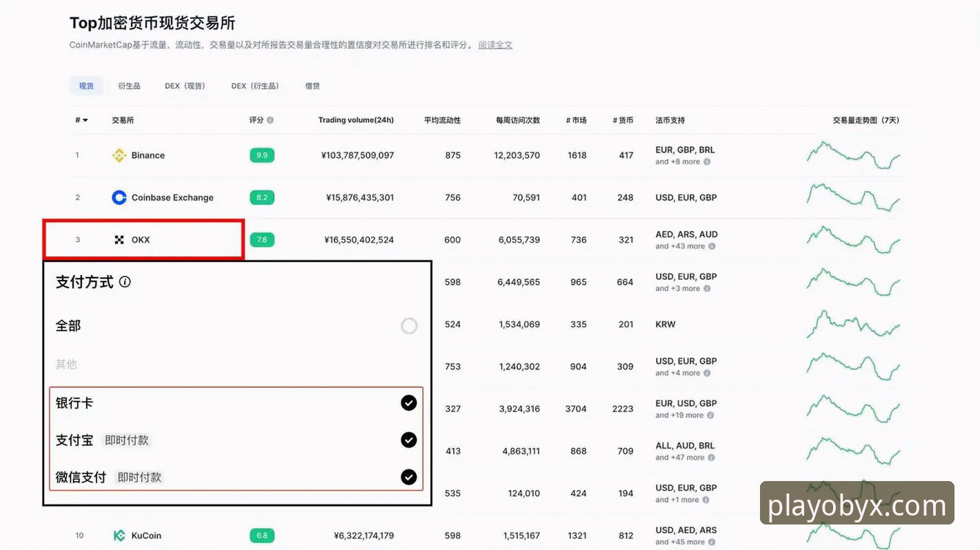
Task: Uncheck the 银行卡 payment option
Action: tap(409, 403)
